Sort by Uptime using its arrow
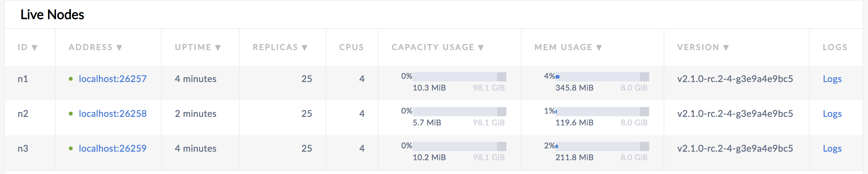This screenshot has height=174, width=868. click(218, 48)
